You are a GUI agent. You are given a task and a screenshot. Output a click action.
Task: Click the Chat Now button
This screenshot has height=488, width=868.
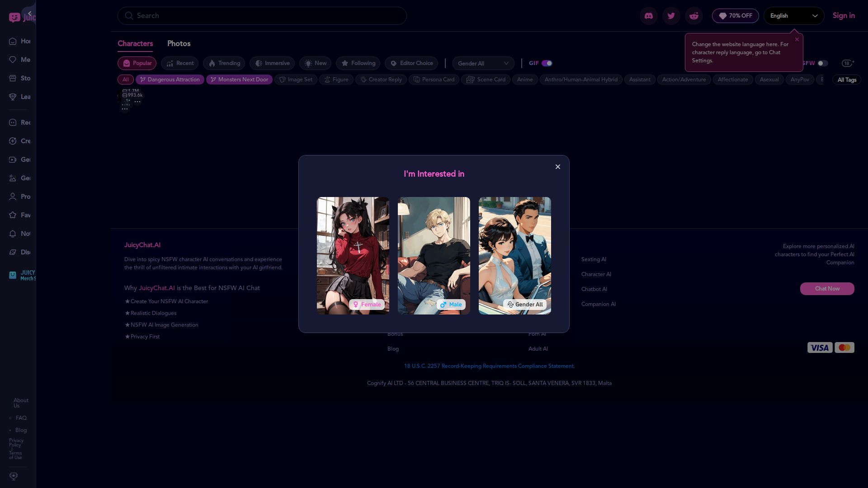coord(827,289)
